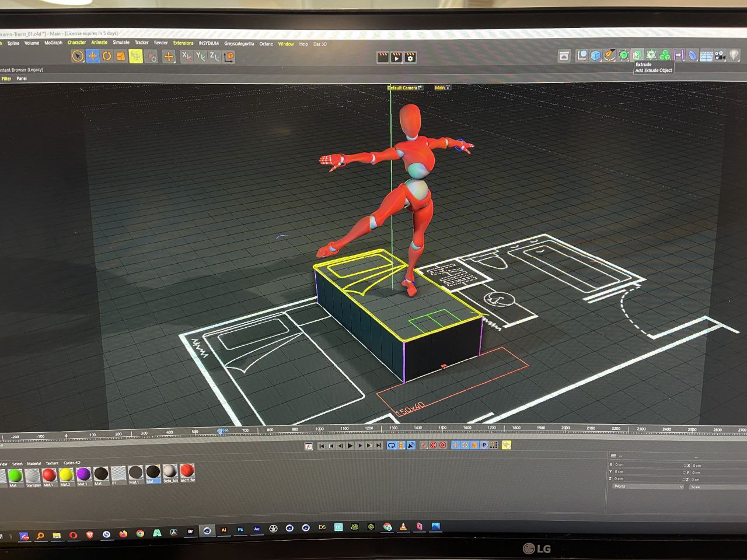Toggle autokeying red button
The image size is (747, 560).
pyautogui.click(x=434, y=445)
